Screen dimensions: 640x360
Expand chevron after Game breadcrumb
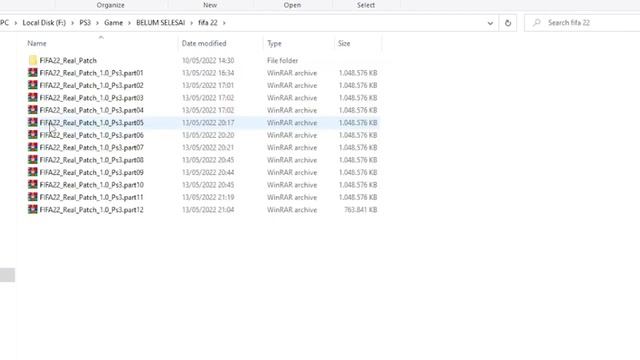pyautogui.click(x=129, y=23)
